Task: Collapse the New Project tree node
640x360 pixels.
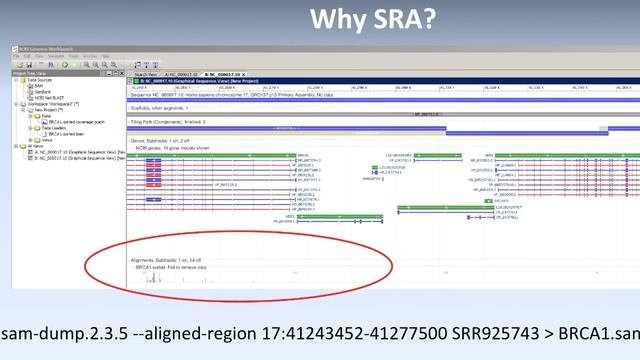Action: click(23, 110)
